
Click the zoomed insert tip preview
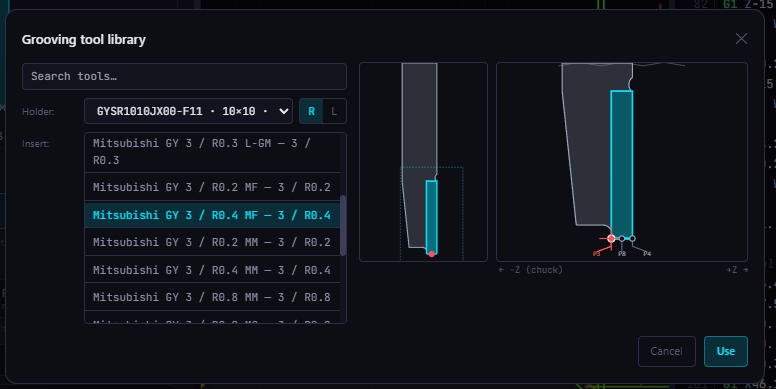[622, 162]
